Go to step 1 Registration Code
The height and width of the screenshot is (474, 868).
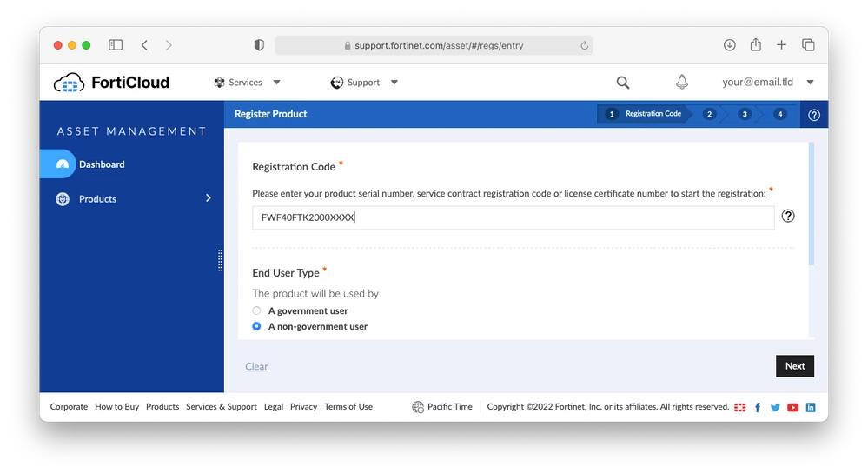(x=644, y=114)
